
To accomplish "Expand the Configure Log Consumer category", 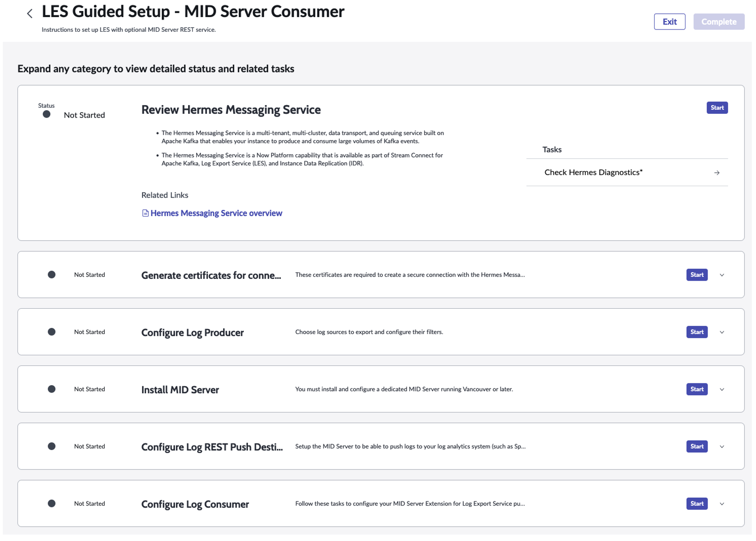I will 722,504.
